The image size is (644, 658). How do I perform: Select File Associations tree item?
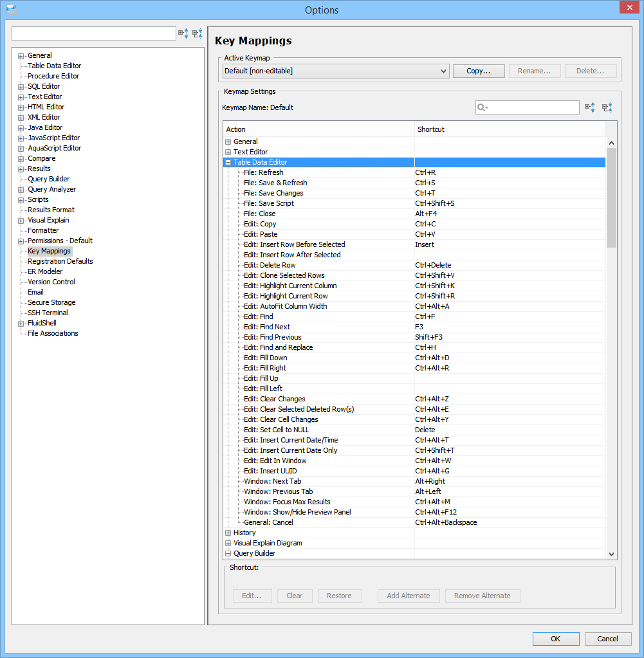pos(53,333)
